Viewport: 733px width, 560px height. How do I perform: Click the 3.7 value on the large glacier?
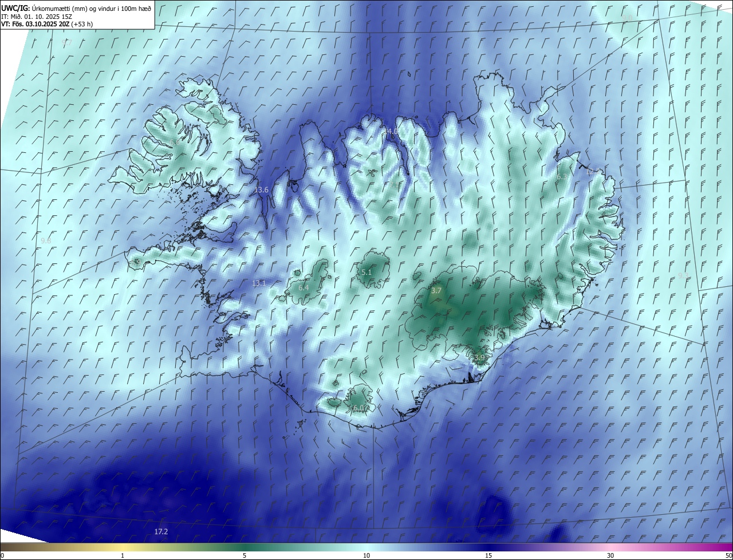tap(436, 291)
